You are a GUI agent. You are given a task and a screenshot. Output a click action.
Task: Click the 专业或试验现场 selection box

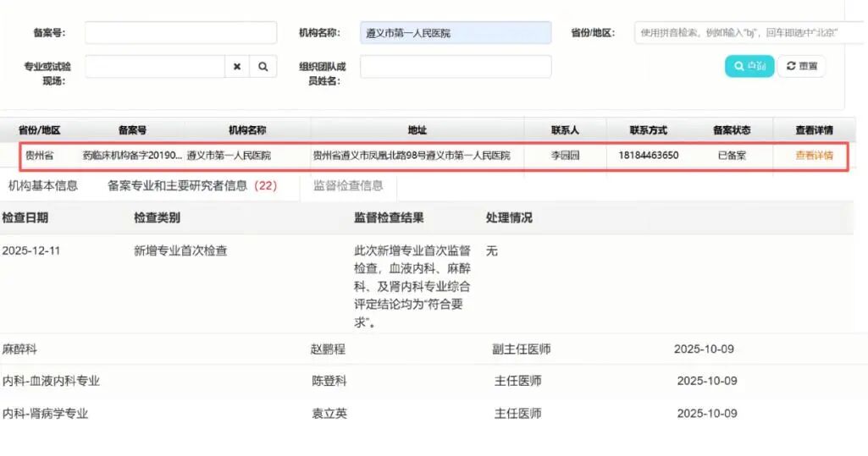[x=154, y=67]
